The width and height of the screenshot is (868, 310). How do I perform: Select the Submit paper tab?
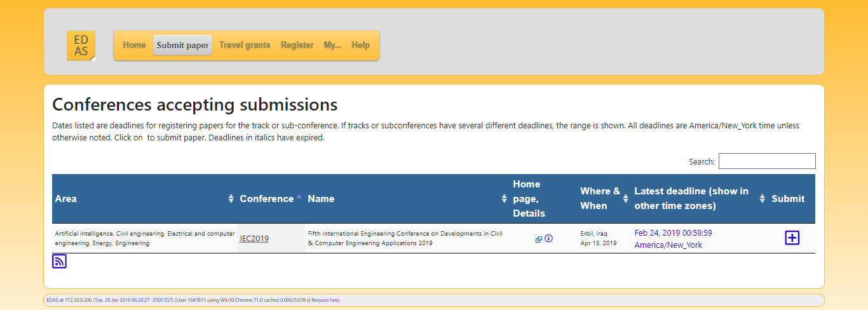click(182, 45)
